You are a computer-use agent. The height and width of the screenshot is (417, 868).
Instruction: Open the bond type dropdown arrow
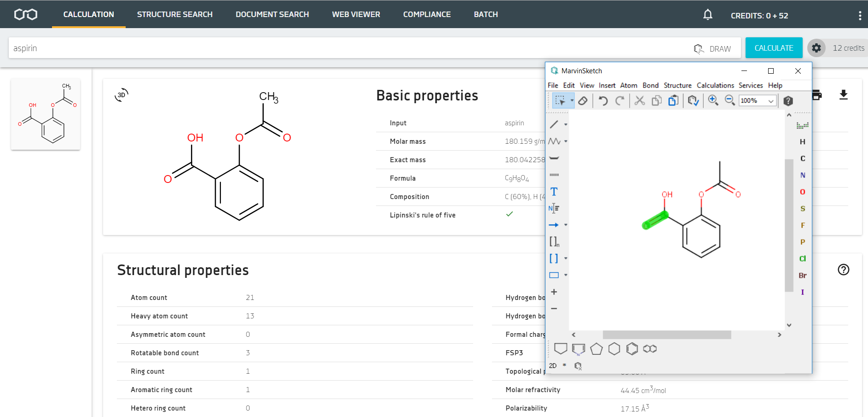click(565, 123)
